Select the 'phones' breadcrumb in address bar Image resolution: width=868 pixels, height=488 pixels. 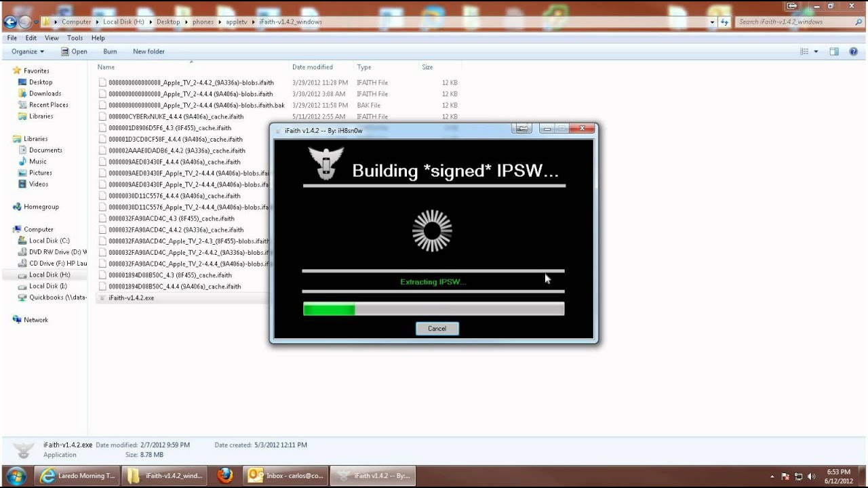203,22
